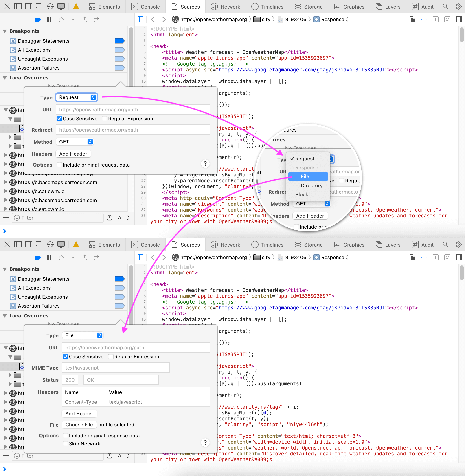The height and width of the screenshot is (476, 465).
Task: Click the step out icon in top panel
Action: 85,20
